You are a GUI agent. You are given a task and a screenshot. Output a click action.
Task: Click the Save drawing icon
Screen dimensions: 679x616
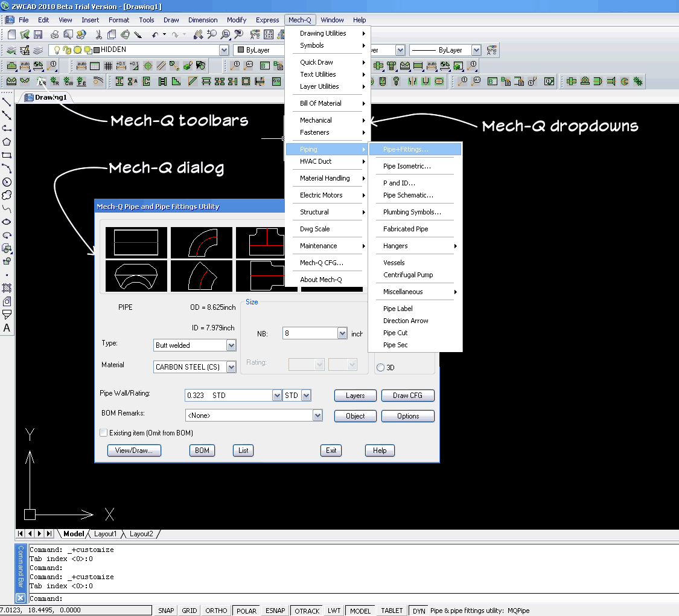click(x=37, y=34)
